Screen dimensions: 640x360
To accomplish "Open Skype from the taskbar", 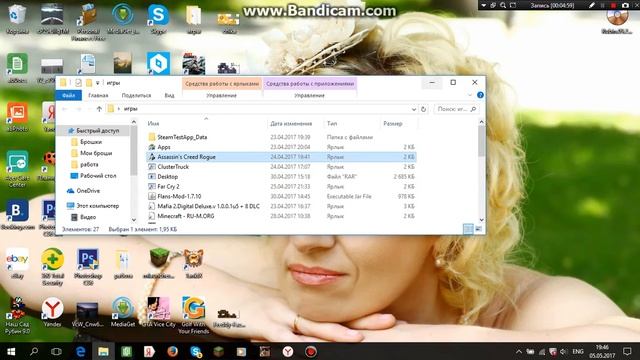I will coord(196,351).
